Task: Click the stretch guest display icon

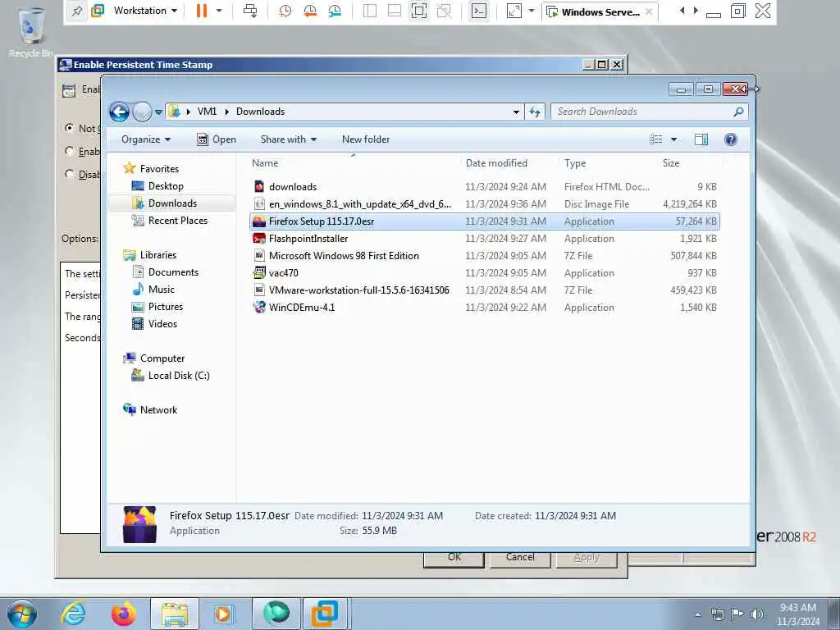Action: [x=514, y=11]
